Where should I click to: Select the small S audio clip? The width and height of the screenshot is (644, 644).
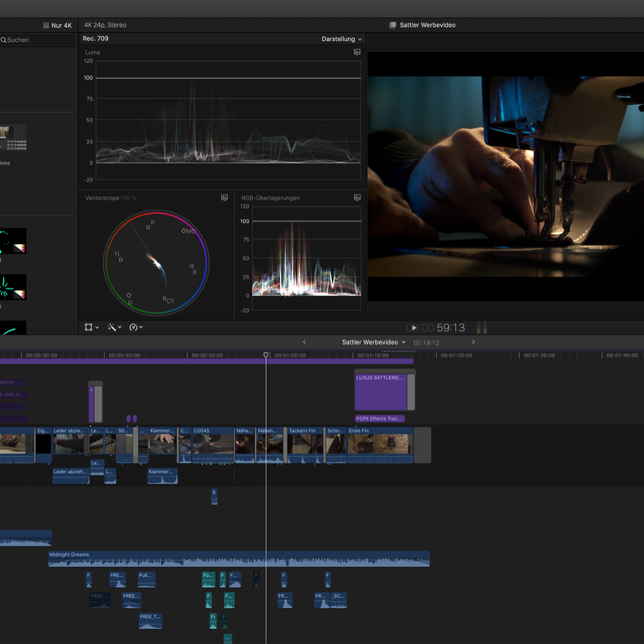point(214,496)
